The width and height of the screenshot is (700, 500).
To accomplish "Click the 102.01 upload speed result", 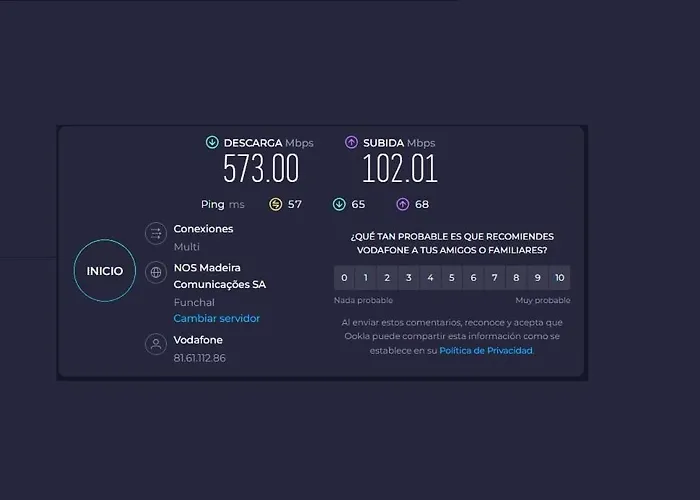I will 400,169.
